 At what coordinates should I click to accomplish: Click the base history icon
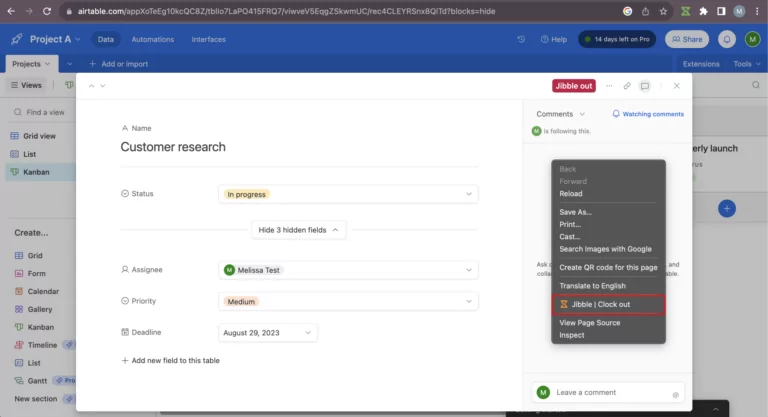pyautogui.click(x=521, y=39)
